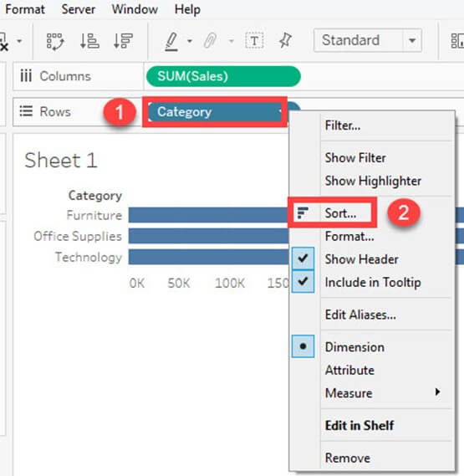The image size is (464, 476).
Task: Toggle Show Mark Labels text icon
Action: [254, 41]
